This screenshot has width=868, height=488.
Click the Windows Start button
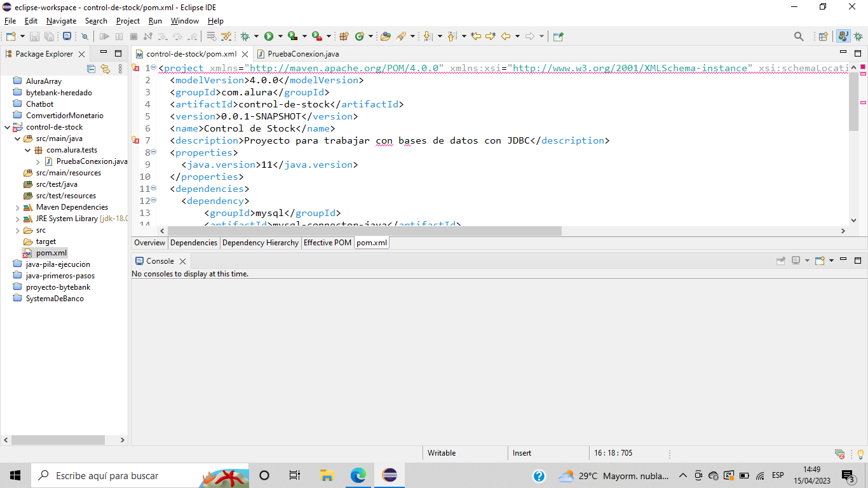tap(15, 475)
